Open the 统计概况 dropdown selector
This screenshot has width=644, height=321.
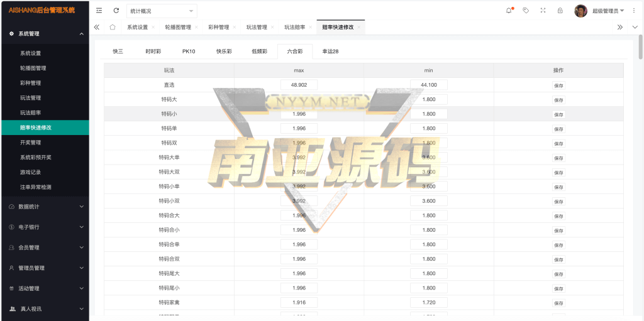pos(162,11)
